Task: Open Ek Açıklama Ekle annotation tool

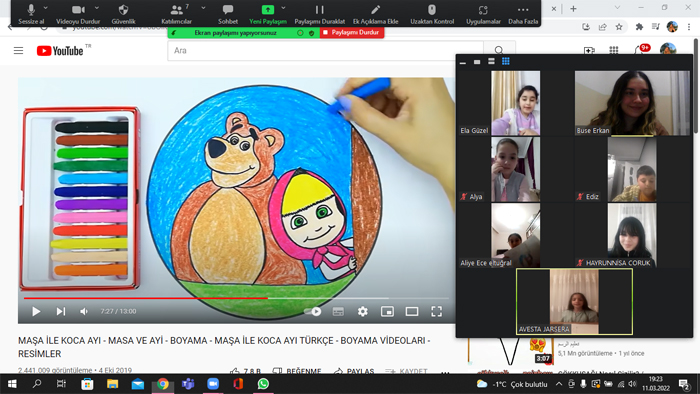Action: click(x=375, y=13)
